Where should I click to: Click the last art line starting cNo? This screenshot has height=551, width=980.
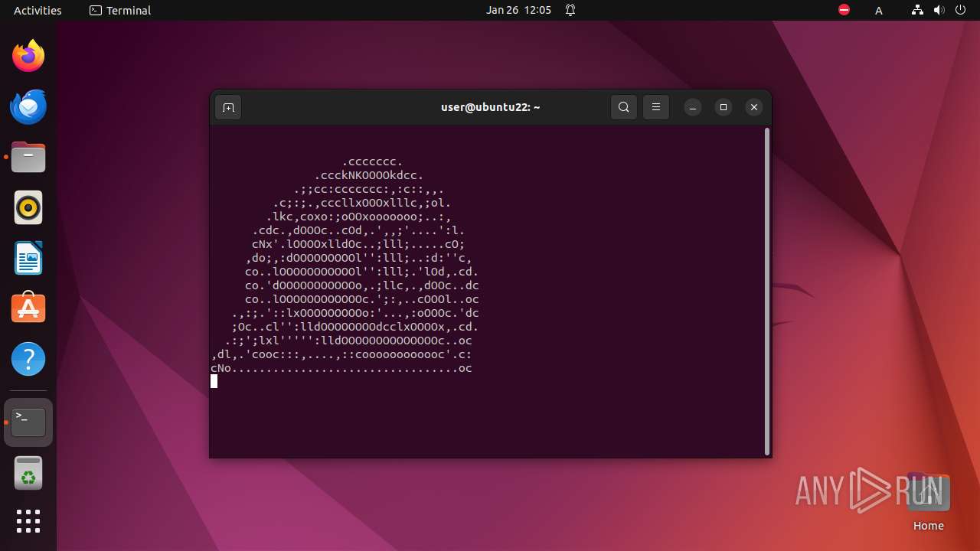(x=341, y=368)
